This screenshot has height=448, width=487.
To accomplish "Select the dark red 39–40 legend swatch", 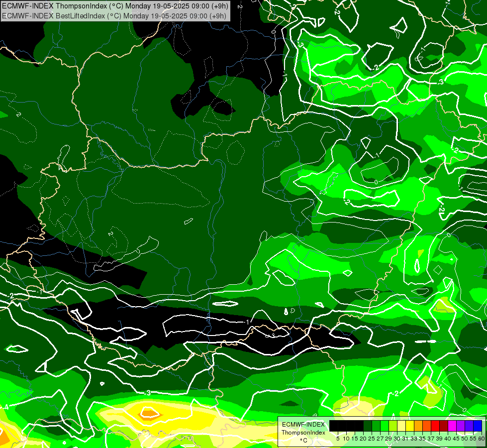I will pyautogui.click(x=444, y=426).
